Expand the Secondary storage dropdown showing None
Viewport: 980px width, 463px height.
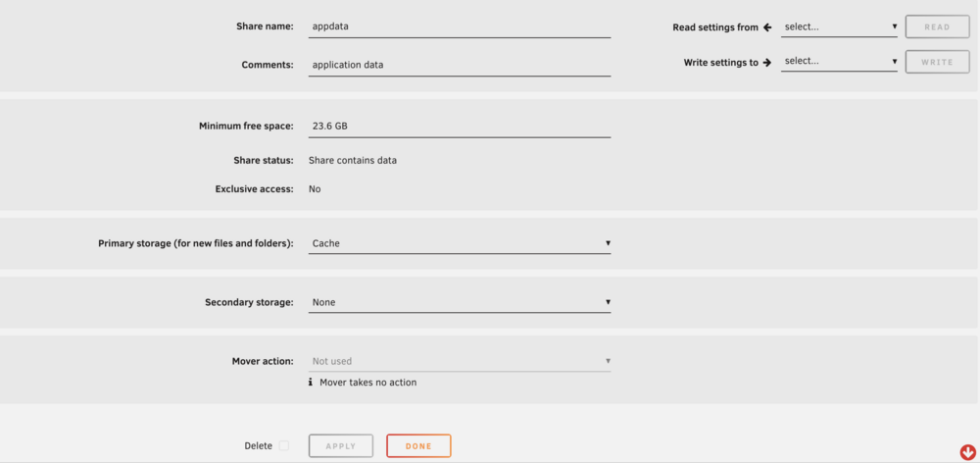[460, 302]
